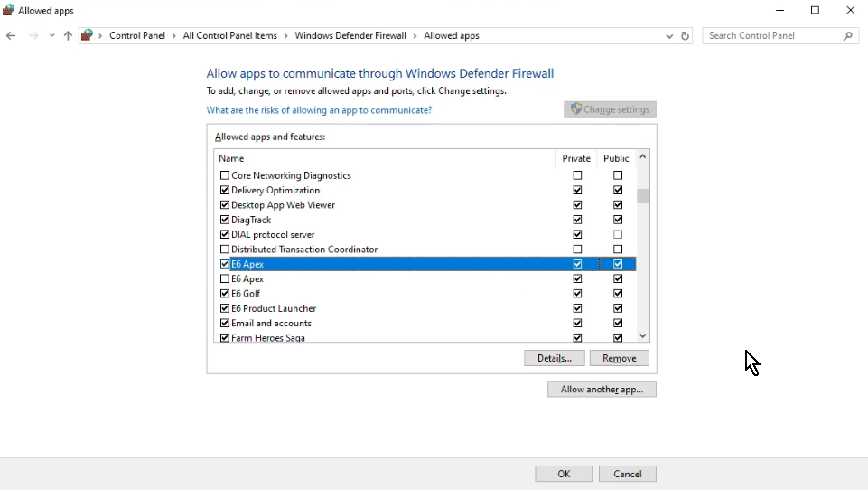This screenshot has height=490, width=868.
Task: Open the recent locations dropdown arrow
Action: coord(51,35)
